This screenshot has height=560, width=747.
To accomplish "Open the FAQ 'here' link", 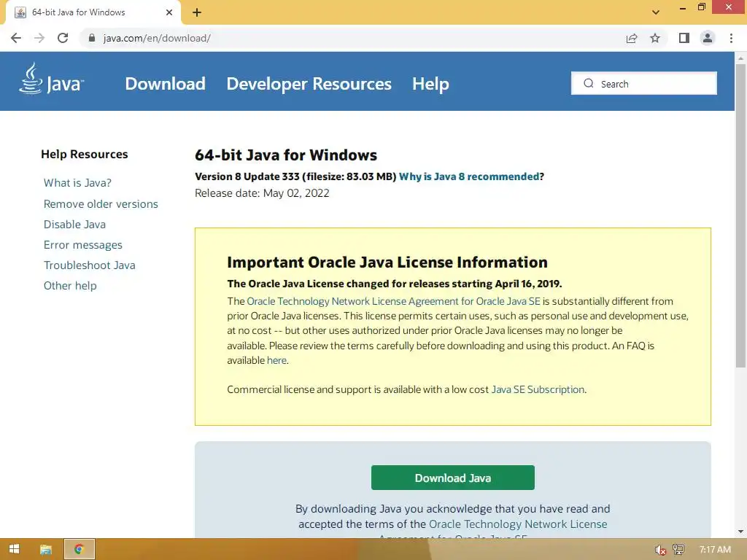I will click(x=276, y=360).
